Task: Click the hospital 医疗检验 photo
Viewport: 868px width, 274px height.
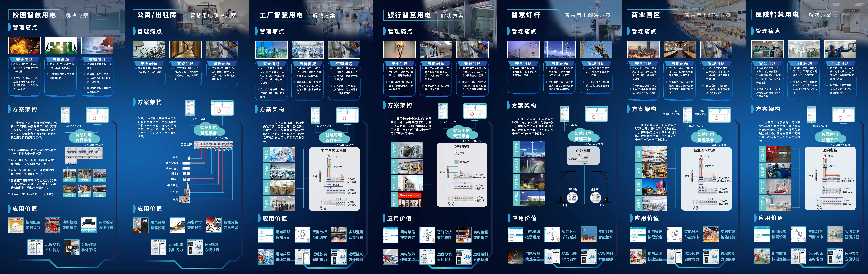Action: pos(779,187)
